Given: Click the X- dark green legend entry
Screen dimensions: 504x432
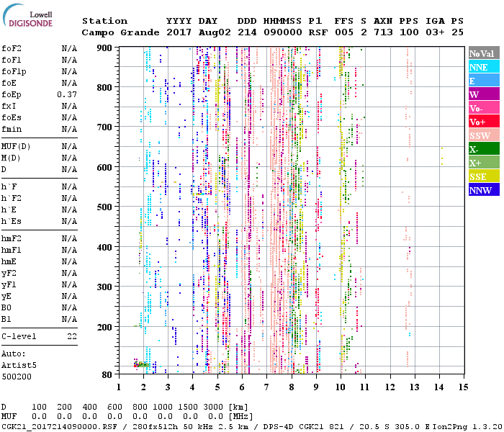Looking at the screenshot, I should point(483,149).
